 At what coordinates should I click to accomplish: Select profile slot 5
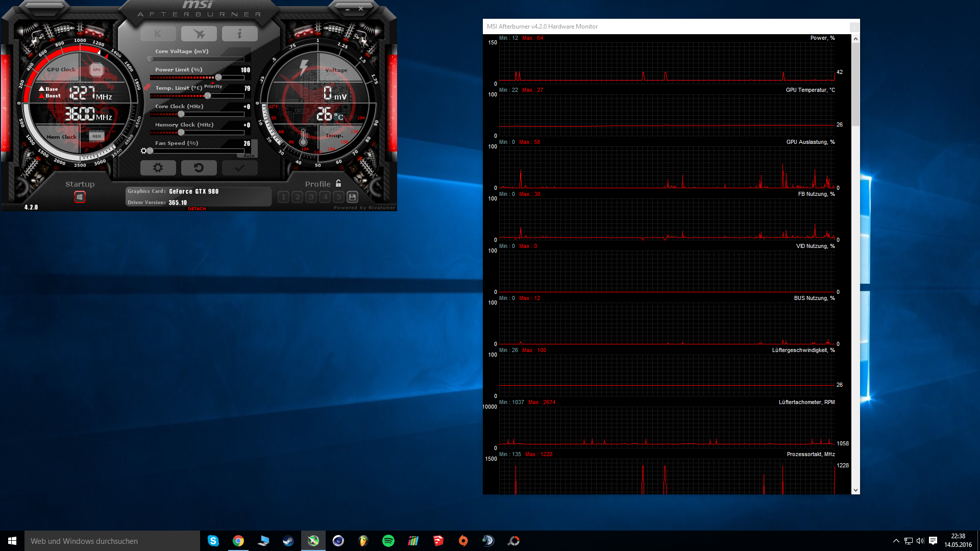339,197
